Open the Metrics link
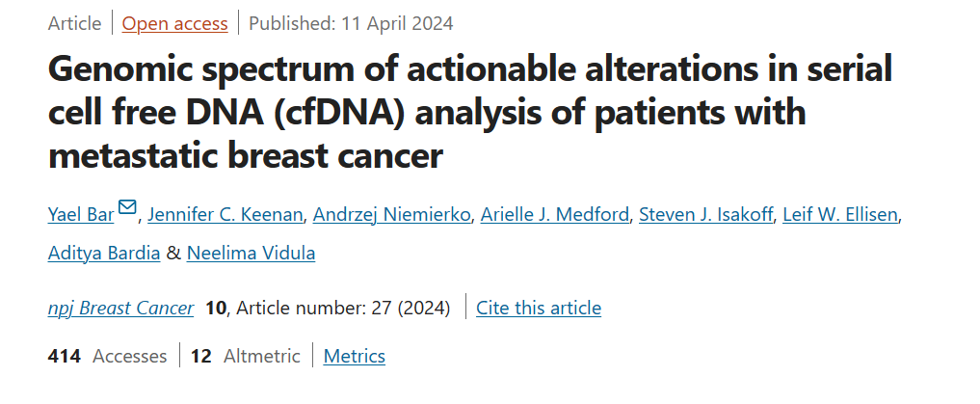Image resolution: width=980 pixels, height=404 pixels. coord(355,357)
